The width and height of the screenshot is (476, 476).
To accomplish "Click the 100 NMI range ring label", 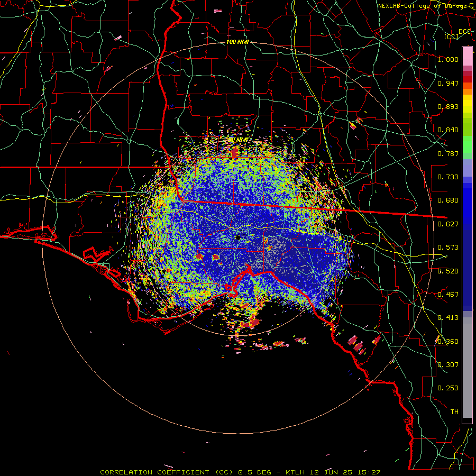I will pyautogui.click(x=237, y=42).
